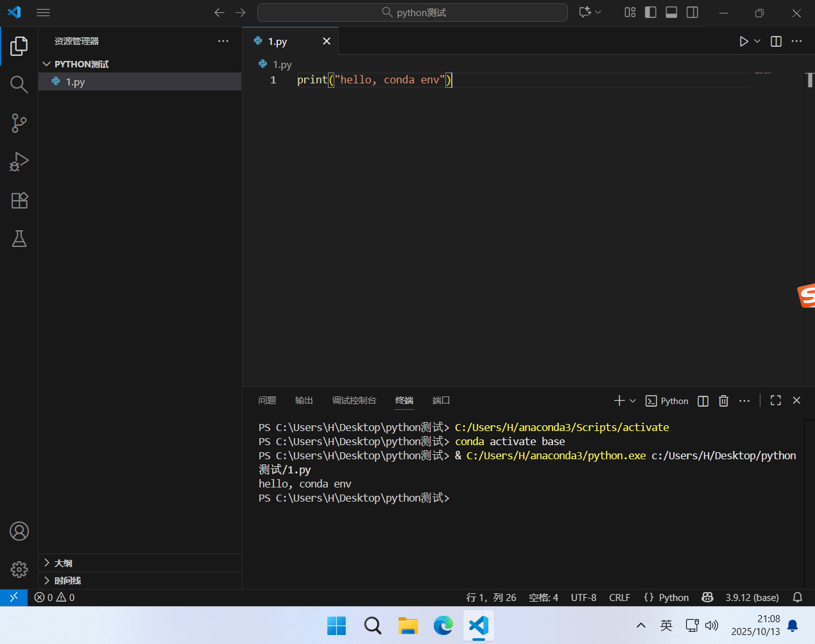The image size is (815, 644).
Task: Open the Windows Start menu
Action: click(336, 625)
